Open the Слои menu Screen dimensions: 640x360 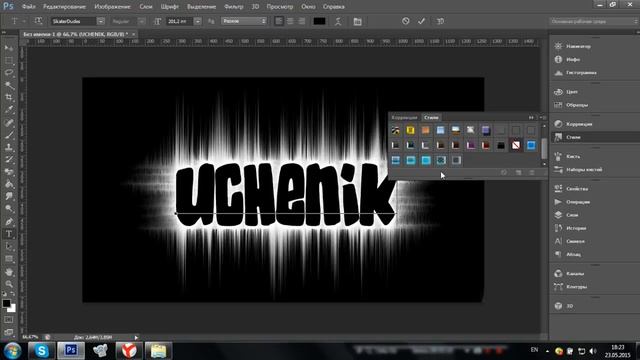(x=146, y=7)
